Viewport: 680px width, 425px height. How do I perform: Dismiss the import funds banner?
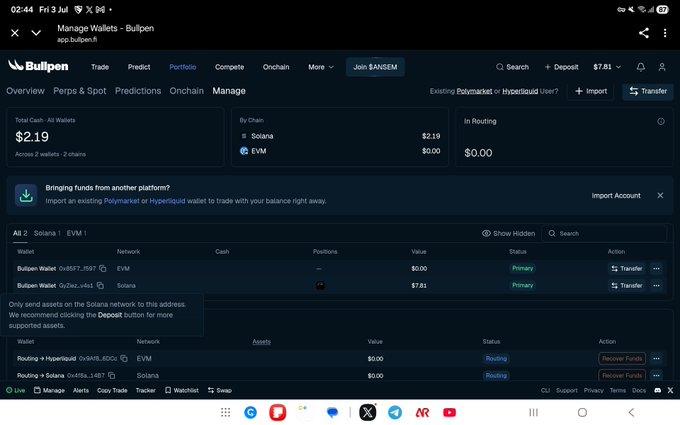(x=660, y=196)
